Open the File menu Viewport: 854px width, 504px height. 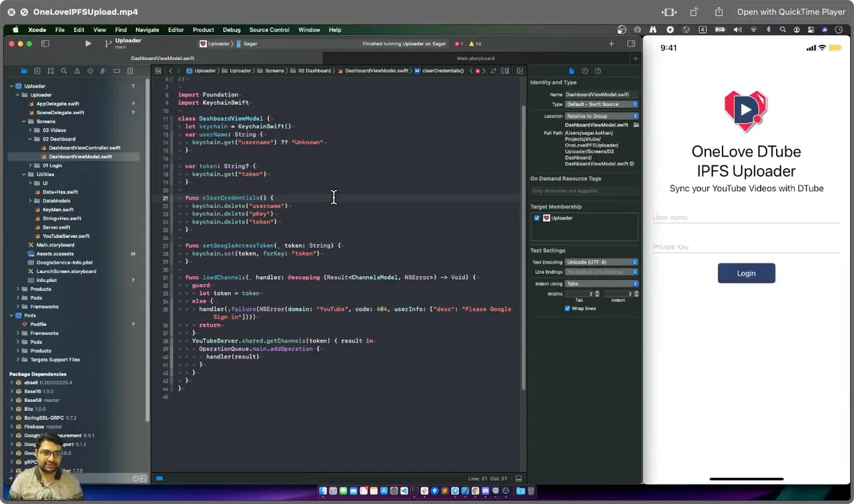click(60, 30)
